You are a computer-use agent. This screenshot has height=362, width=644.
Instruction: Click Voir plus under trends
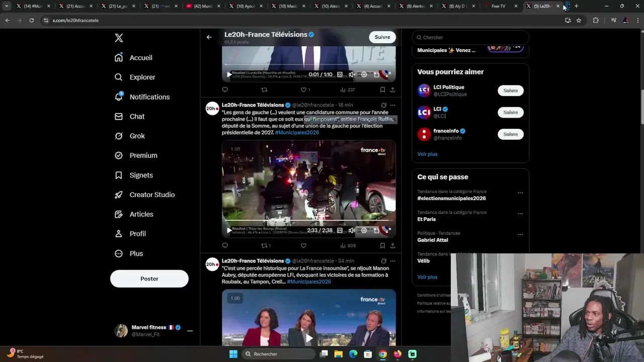pyautogui.click(x=427, y=277)
